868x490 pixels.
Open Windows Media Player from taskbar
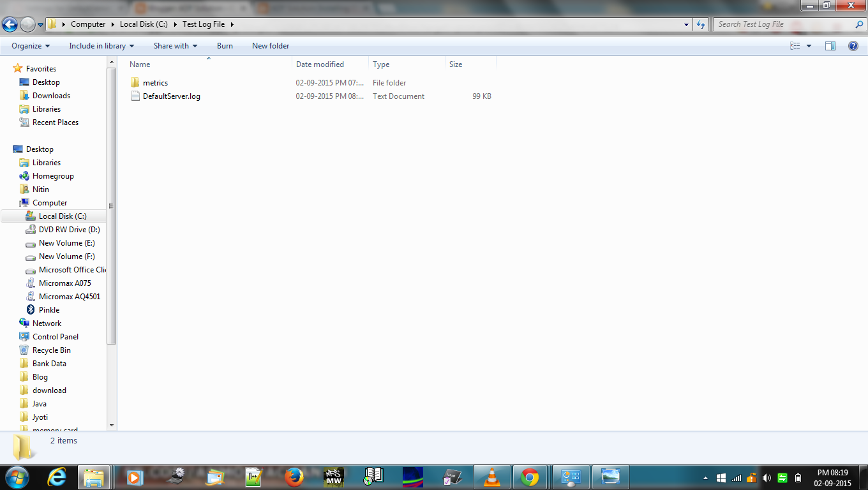(133, 477)
